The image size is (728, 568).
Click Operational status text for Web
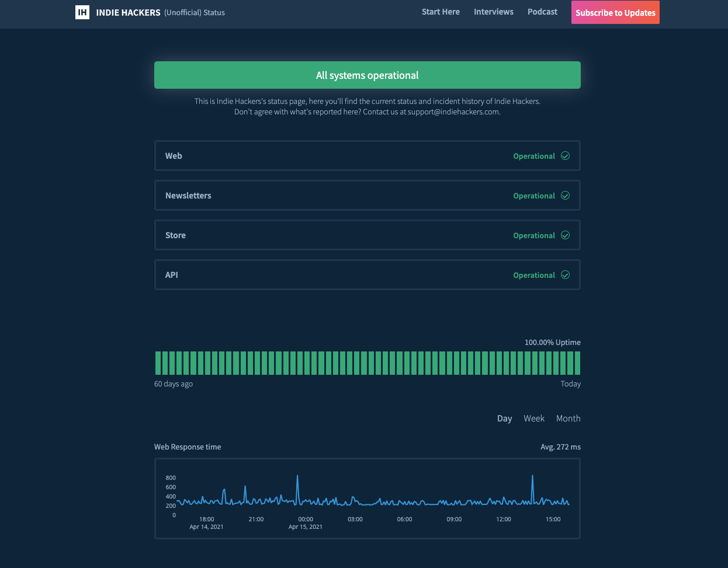[534, 156]
